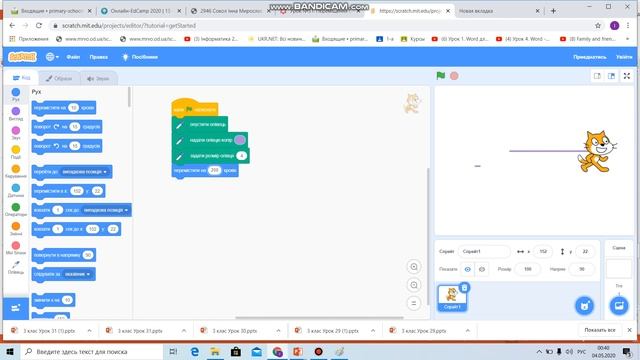Click the sprite y position field
Image resolution: width=640 pixels, height=360 pixels.
point(584,251)
